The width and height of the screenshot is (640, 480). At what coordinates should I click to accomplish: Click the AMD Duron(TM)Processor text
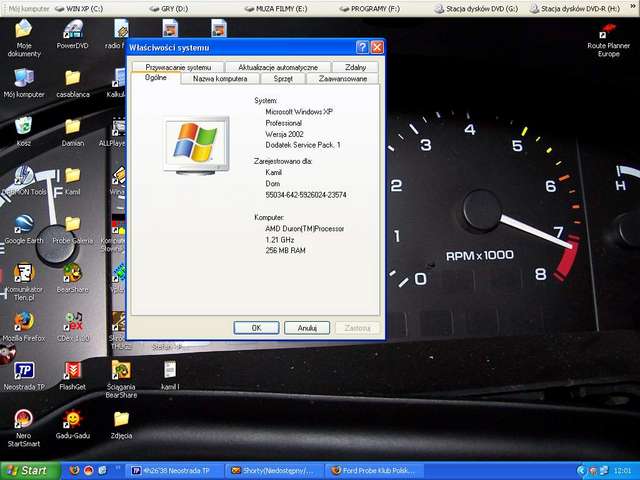pos(304,229)
